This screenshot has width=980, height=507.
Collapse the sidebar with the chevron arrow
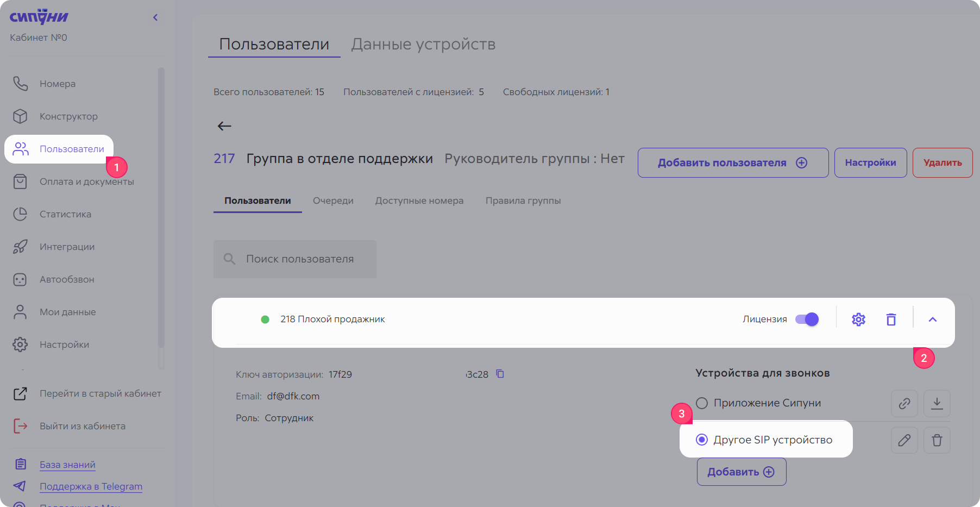(x=155, y=17)
